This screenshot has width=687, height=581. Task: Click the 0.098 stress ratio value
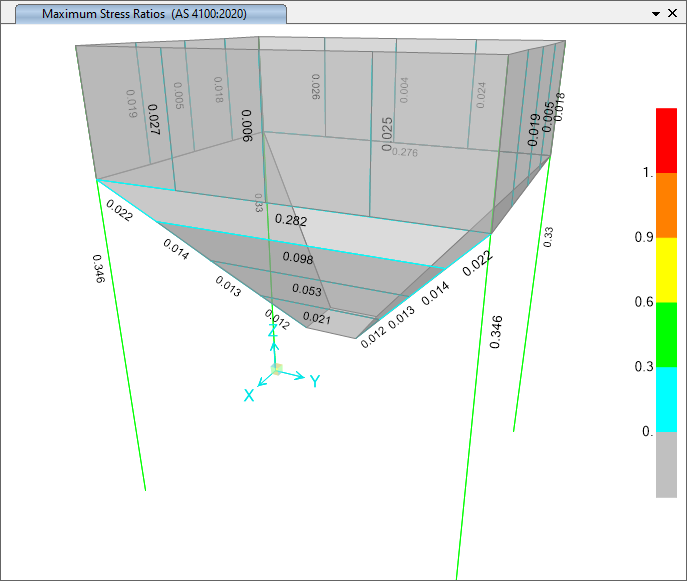click(298, 258)
